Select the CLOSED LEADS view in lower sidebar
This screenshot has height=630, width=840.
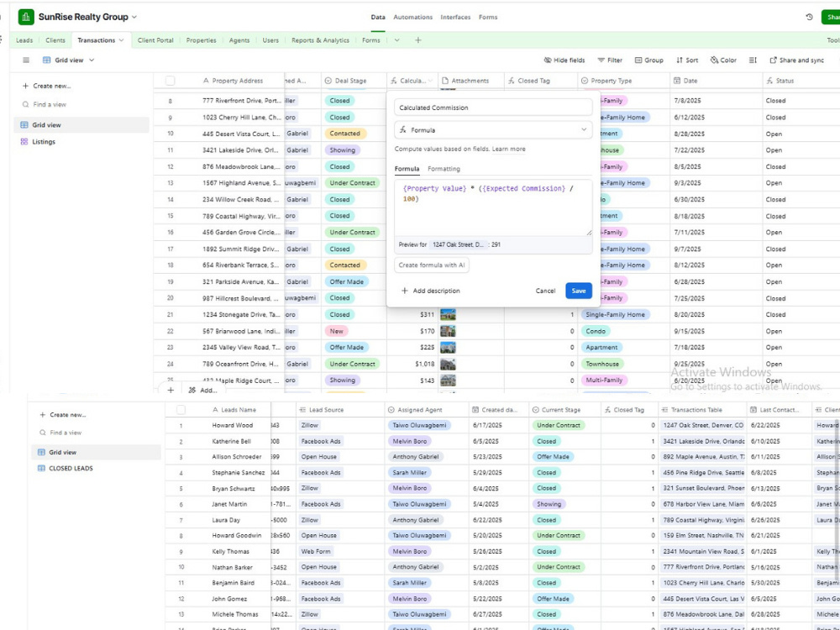pos(71,468)
